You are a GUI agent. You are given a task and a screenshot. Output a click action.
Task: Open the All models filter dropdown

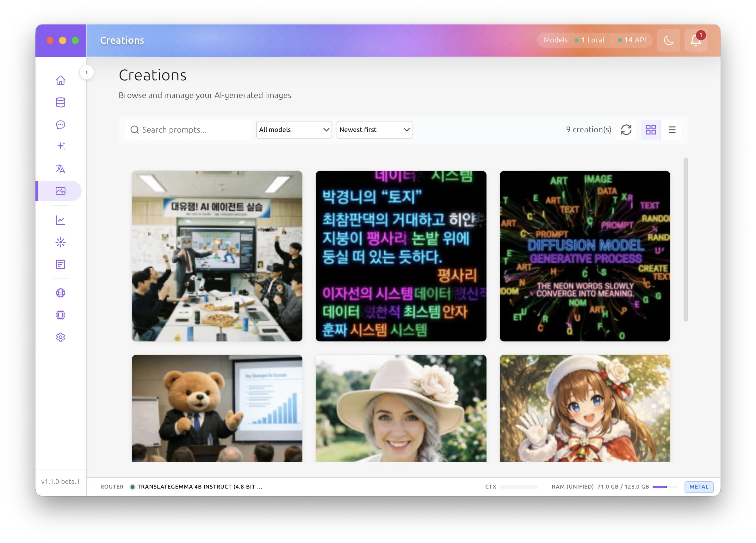tap(294, 130)
